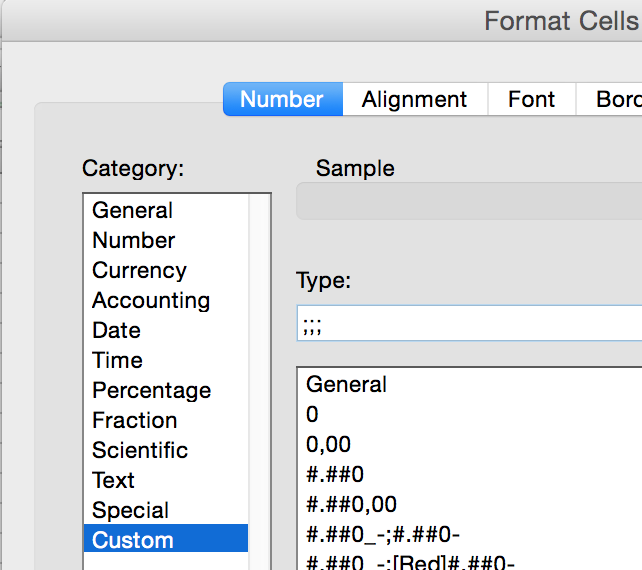Select the Special category
Screen dimensions: 642x570
click(x=130, y=511)
